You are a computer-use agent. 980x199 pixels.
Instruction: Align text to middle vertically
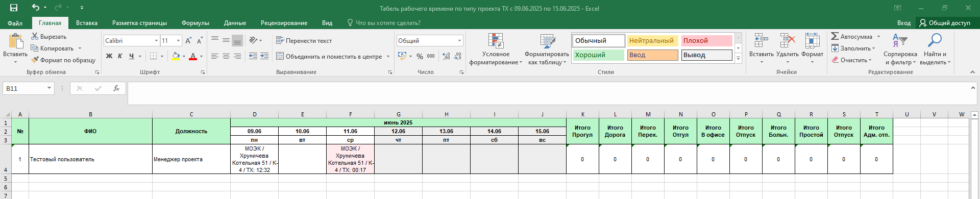(226, 40)
